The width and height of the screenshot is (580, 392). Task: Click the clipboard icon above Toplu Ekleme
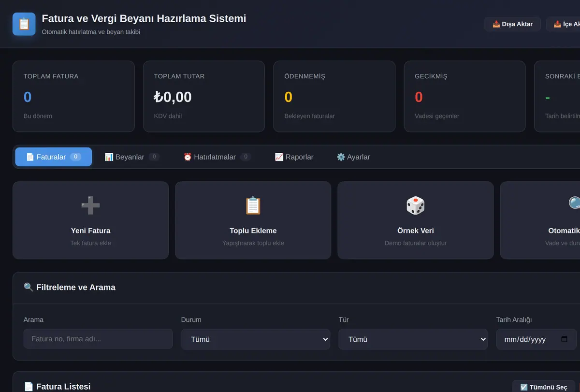pos(253,206)
